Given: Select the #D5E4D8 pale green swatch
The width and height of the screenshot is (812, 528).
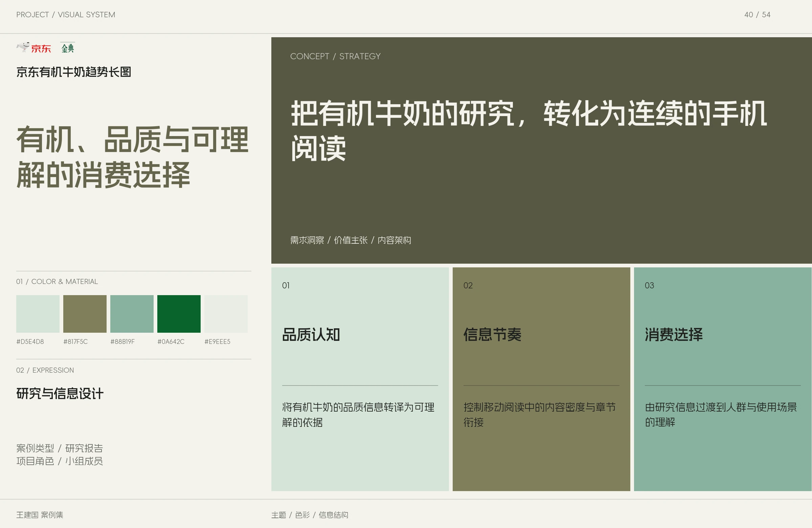Looking at the screenshot, I should [38, 314].
